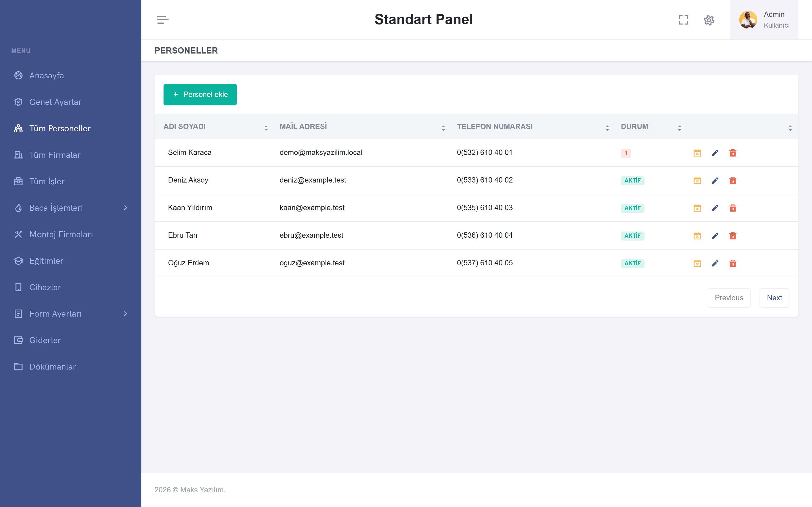The height and width of the screenshot is (507, 812).
Task: Click the calendar icon for Selim Karaca
Action: point(697,153)
